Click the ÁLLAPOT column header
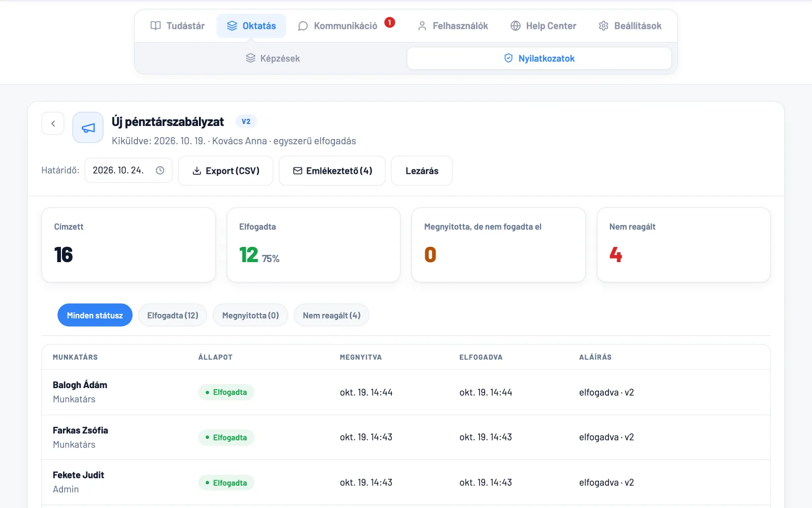 [215, 357]
